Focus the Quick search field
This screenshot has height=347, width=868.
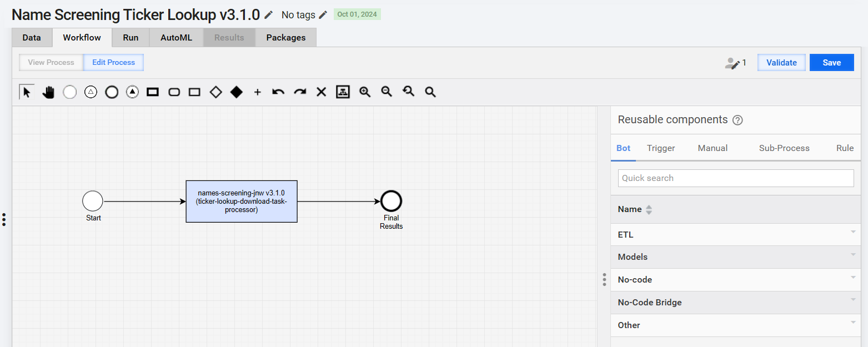click(x=736, y=178)
